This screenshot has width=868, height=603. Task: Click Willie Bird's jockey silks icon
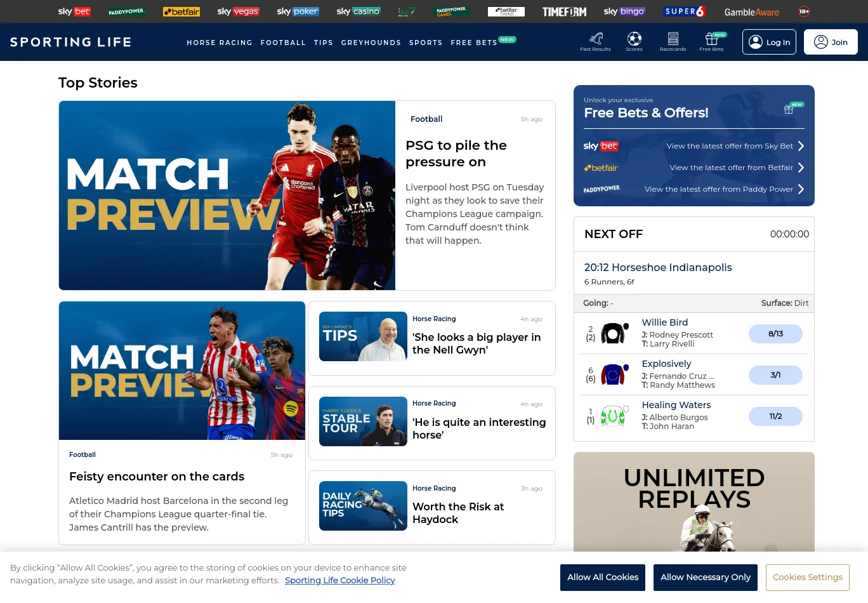coord(614,333)
